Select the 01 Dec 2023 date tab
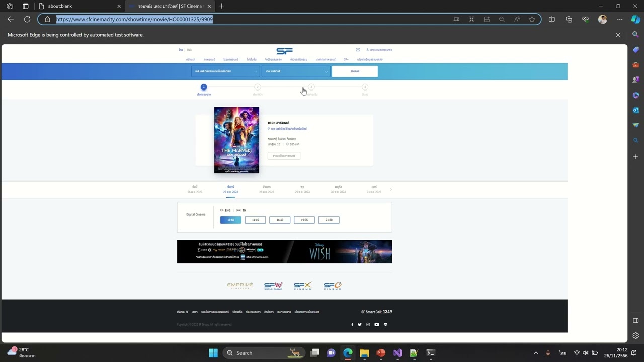The width and height of the screenshot is (644, 362). point(374,189)
